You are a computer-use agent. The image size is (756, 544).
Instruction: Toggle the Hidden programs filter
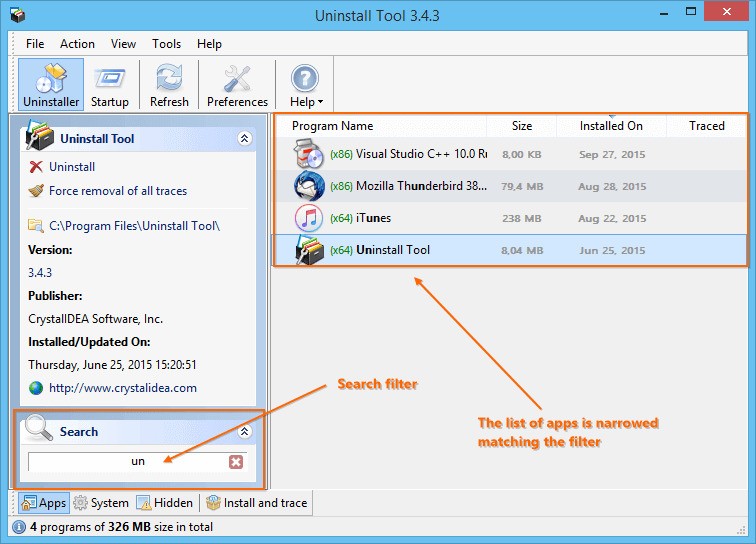[x=164, y=503]
